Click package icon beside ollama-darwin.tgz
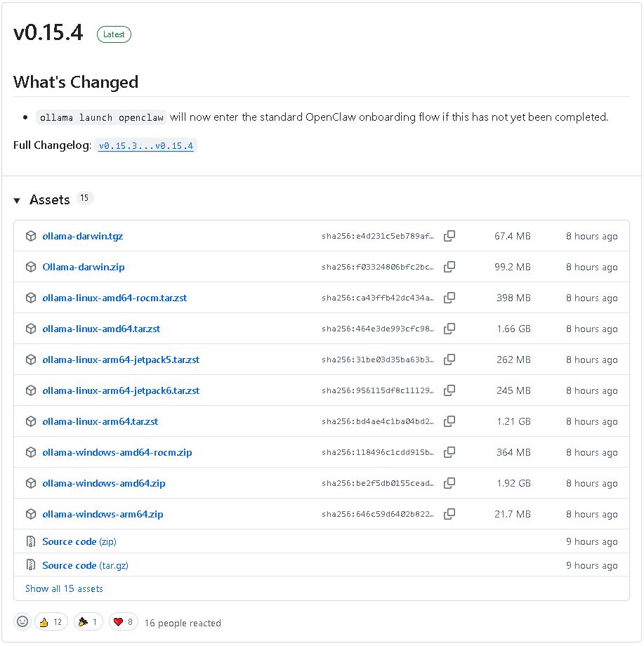Image resolution: width=644 pixels, height=646 pixels. pyautogui.click(x=31, y=236)
